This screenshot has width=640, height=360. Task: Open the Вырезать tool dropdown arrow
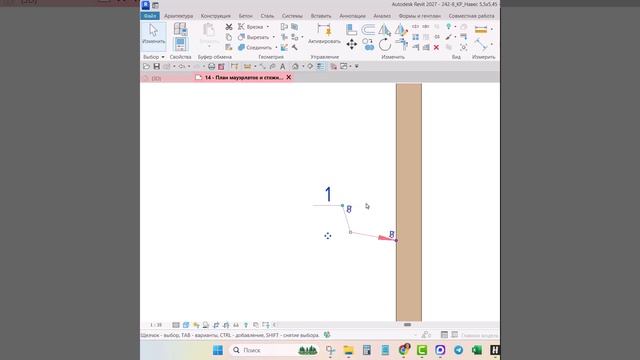273,37
